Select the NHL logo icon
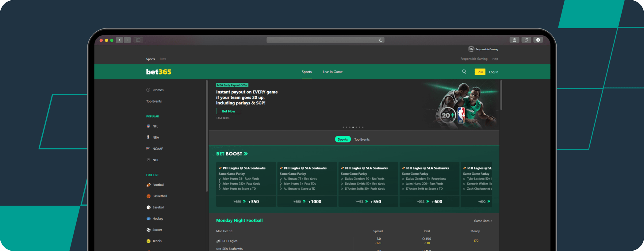 pos(148,160)
